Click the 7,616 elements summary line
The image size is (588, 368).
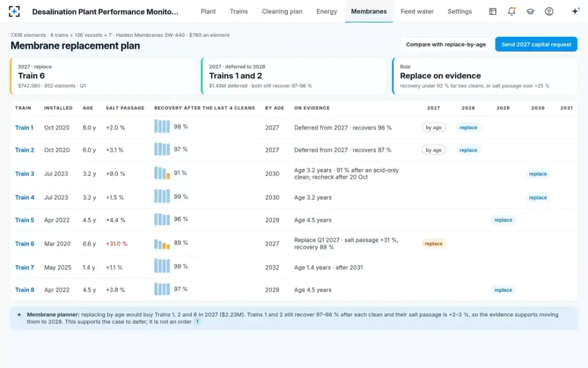coord(120,35)
